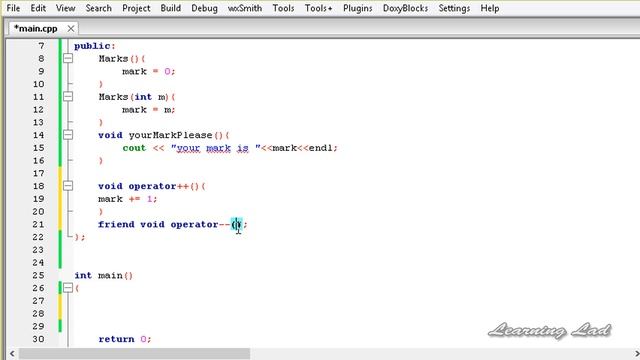The width and height of the screenshot is (640, 360).
Task: Click the 'friend' keyword on line 21
Action: [116, 224]
